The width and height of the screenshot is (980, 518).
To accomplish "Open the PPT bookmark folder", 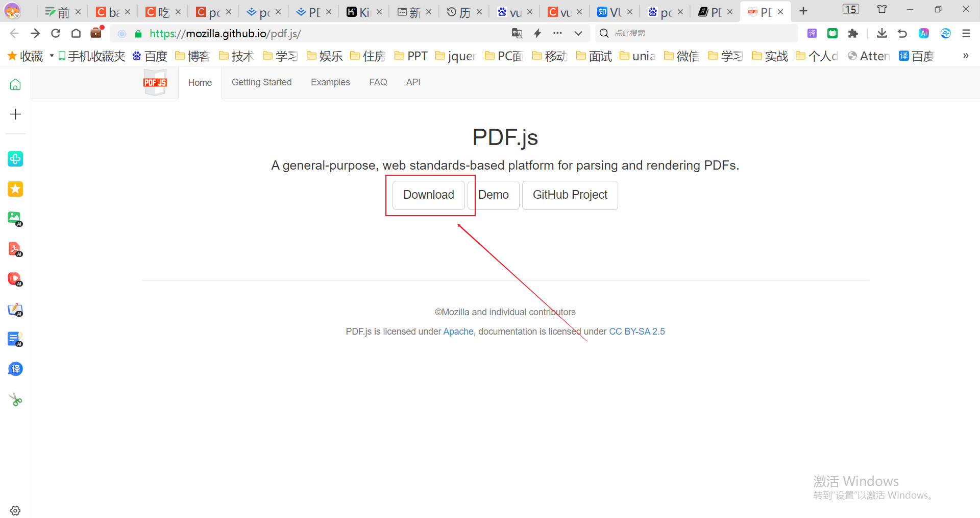I will coord(411,56).
